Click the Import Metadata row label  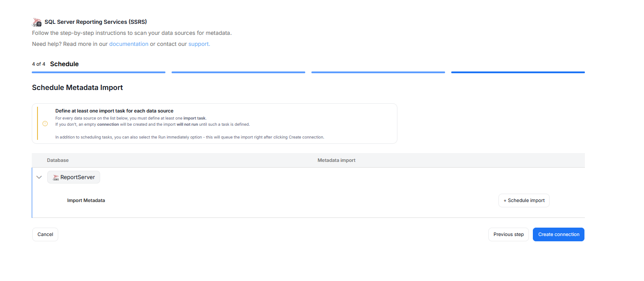[x=86, y=201]
